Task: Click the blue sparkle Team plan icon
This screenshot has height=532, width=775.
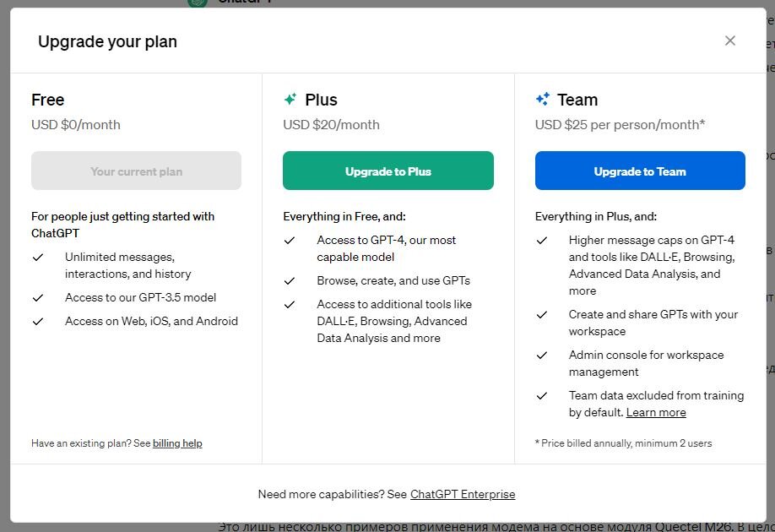Action: coord(542,100)
